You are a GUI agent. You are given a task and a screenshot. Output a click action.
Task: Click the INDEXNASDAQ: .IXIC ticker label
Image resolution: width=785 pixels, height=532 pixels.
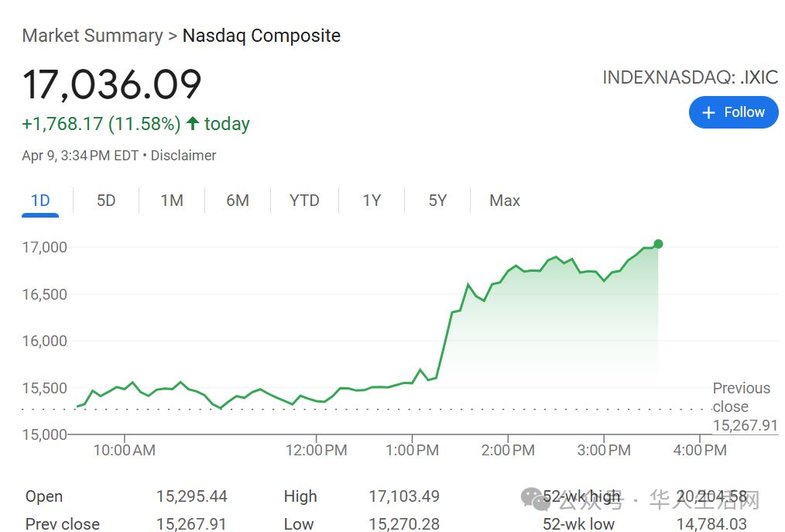(691, 77)
